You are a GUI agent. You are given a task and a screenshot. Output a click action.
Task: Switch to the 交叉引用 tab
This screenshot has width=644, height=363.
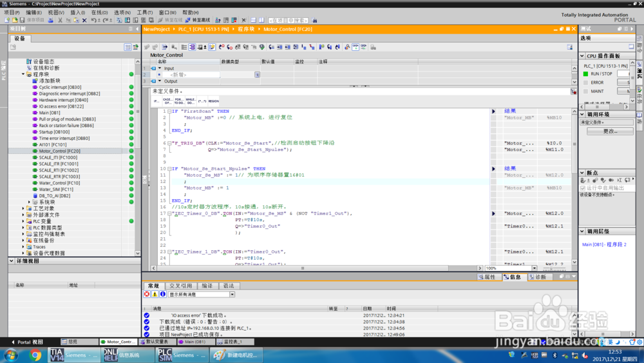[181, 286]
